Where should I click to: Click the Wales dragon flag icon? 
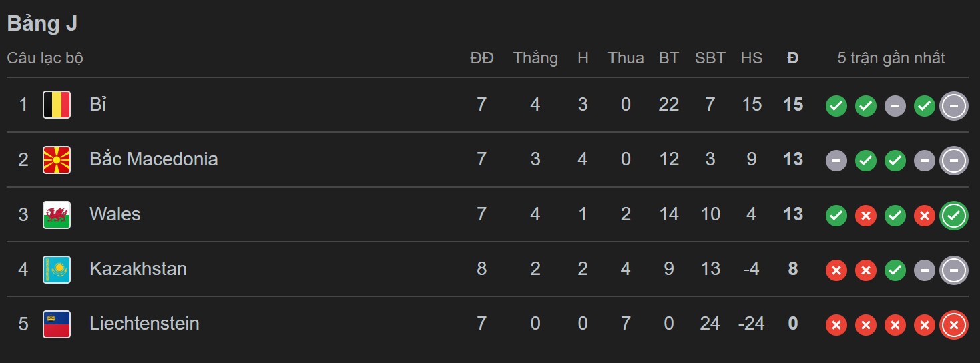(57, 214)
